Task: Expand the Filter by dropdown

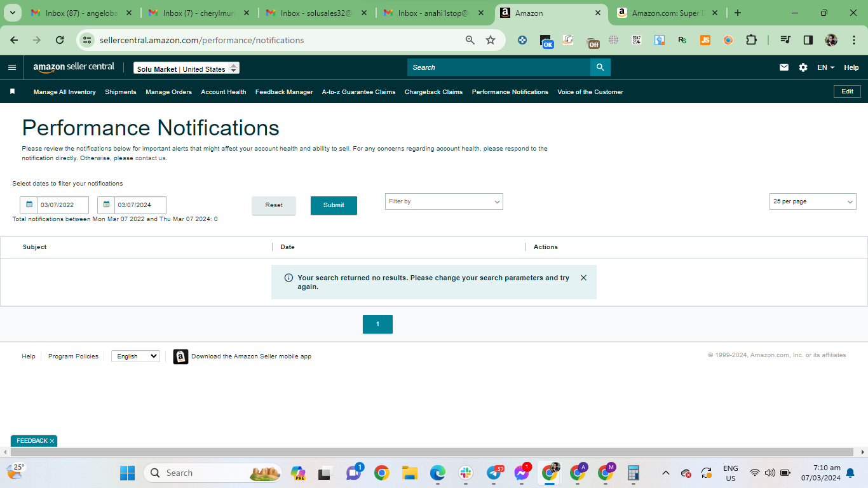Action: pyautogui.click(x=444, y=201)
